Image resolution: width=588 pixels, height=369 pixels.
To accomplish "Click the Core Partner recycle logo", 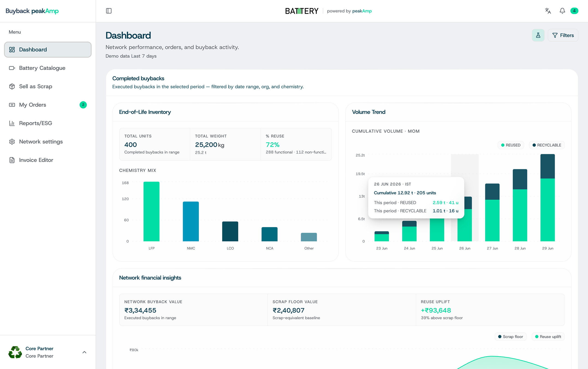I will click(15, 352).
